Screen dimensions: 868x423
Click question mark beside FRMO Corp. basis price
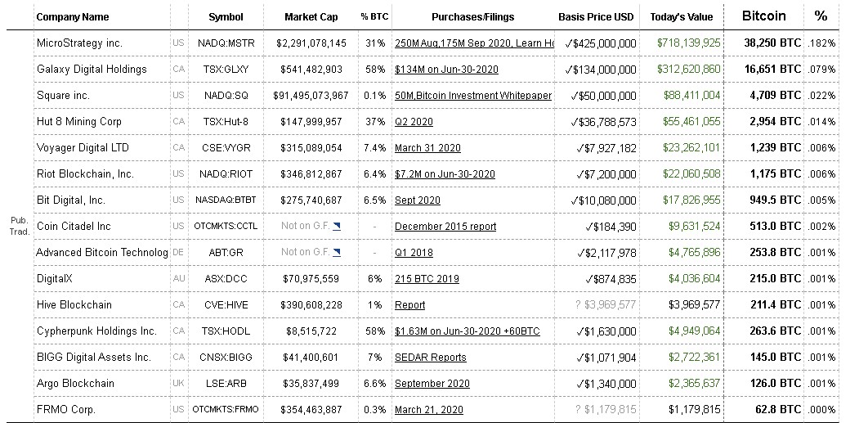(578, 410)
